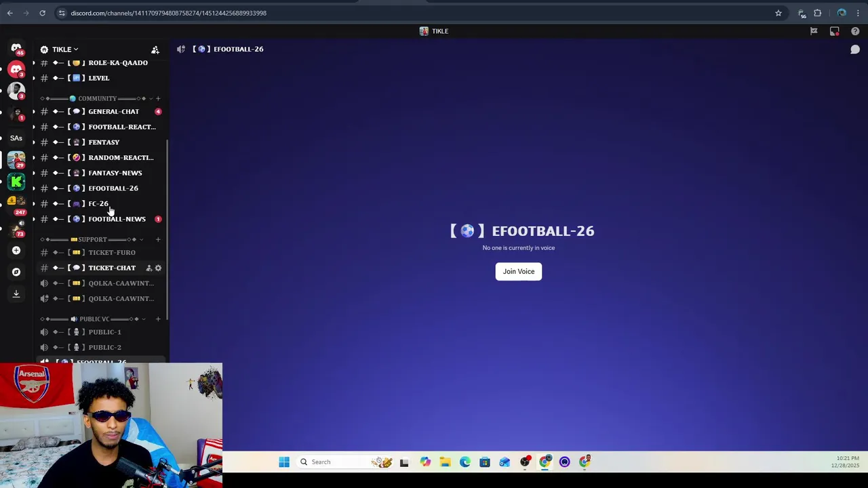Add a server with plus icon
The image size is (868, 488).
[x=16, y=250]
